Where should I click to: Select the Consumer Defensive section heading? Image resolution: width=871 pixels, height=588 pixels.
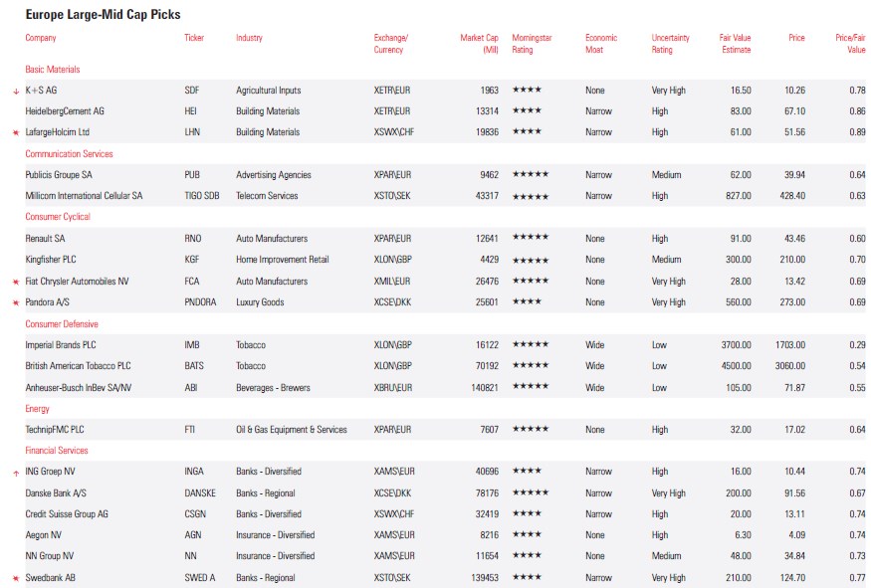(x=62, y=324)
